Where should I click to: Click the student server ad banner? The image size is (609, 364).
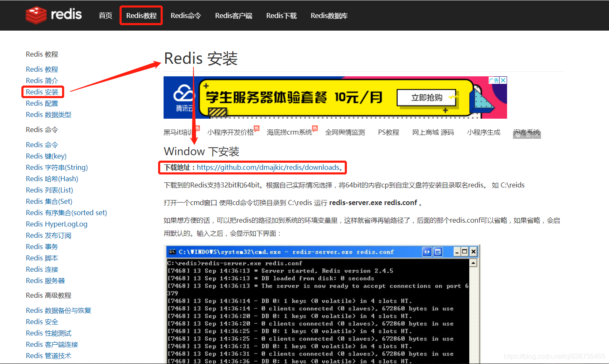[335, 98]
